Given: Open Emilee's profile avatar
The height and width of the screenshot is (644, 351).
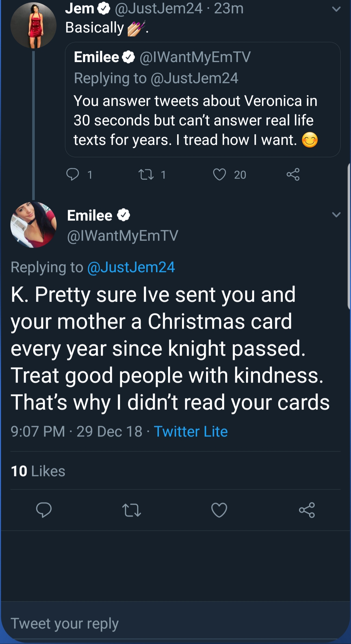Looking at the screenshot, I should 33,225.
